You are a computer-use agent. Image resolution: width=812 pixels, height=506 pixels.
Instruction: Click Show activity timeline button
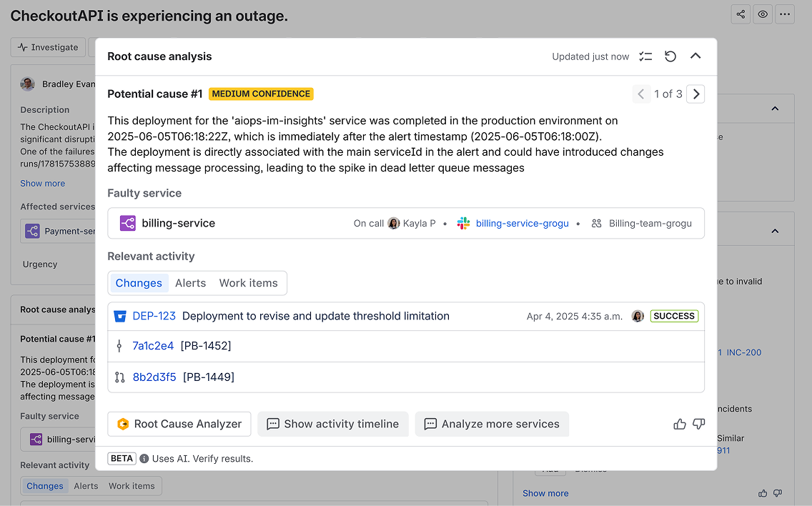coord(332,424)
